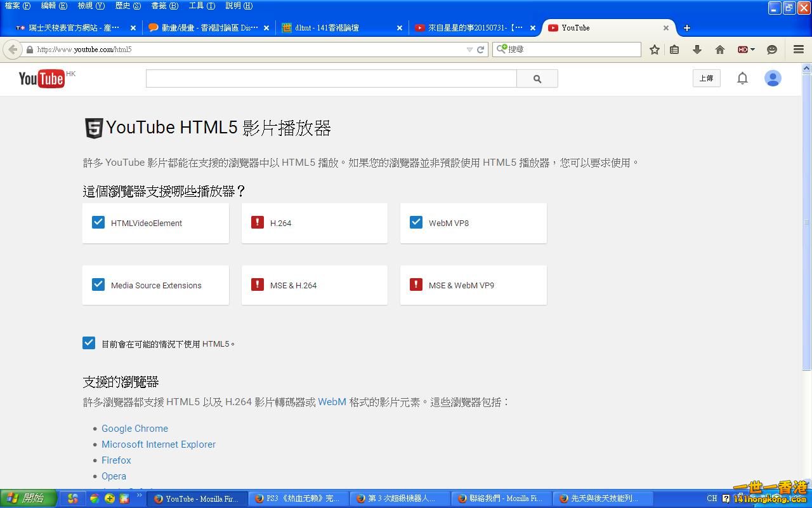This screenshot has width=812, height=508.
Task: Click the 上傳 upload button
Action: click(x=706, y=78)
